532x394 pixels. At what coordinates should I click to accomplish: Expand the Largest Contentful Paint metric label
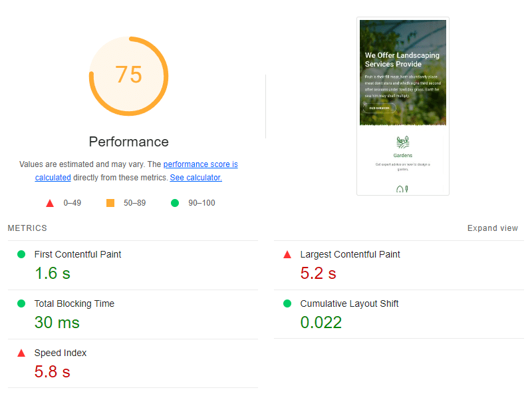(x=350, y=254)
